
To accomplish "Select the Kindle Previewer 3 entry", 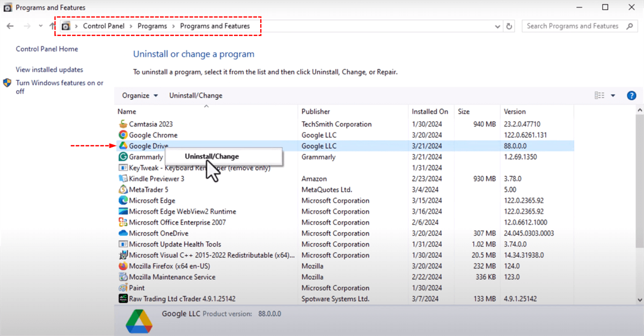I will [x=156, y=178].
